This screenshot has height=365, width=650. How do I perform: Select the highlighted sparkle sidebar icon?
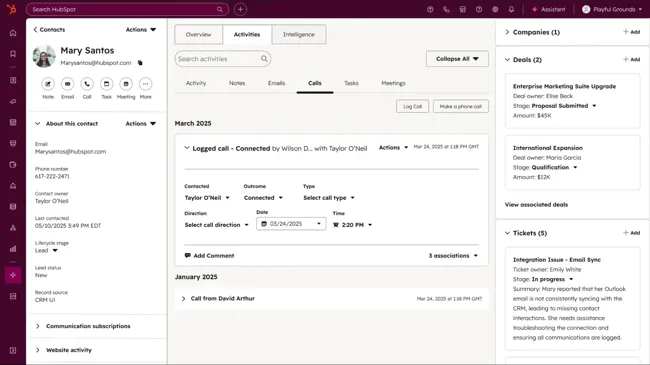coord(13,275)
